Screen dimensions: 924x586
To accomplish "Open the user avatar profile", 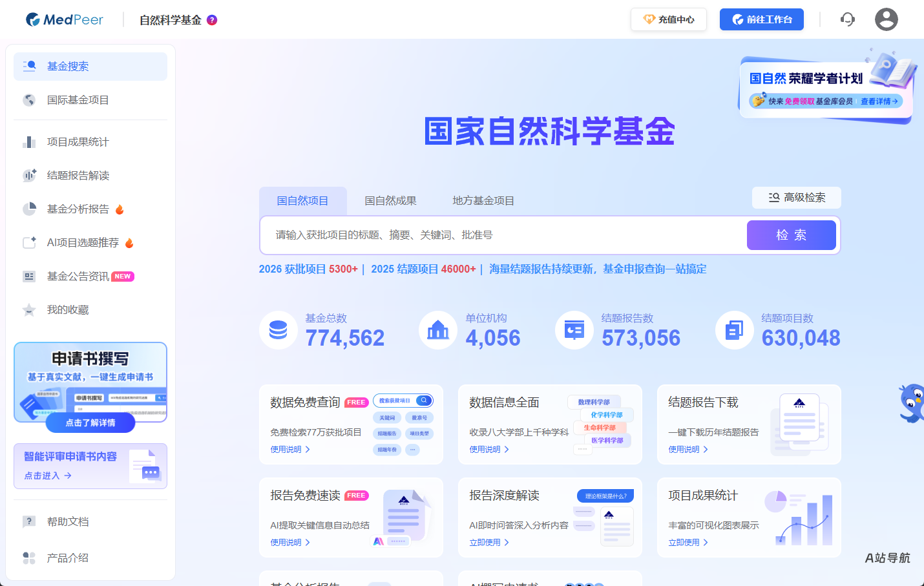I will pyautogui.click(x=887, y=19).
